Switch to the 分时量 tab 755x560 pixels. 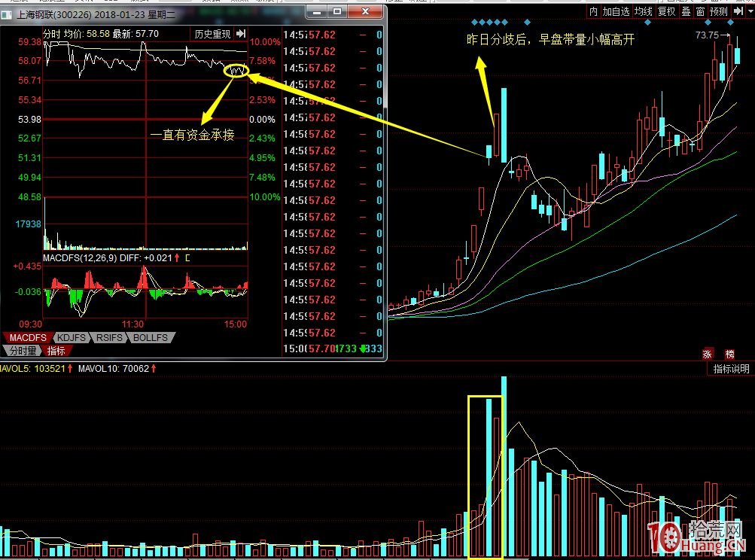click(x=23, y=351)
